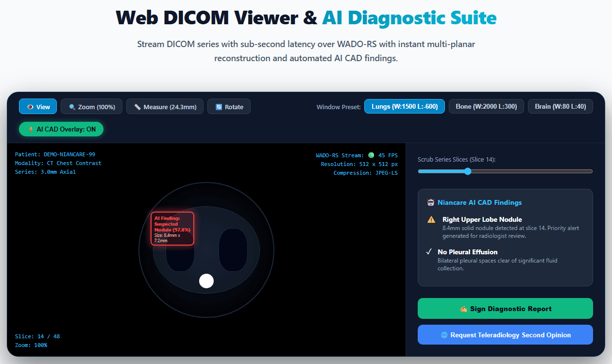Viewport: 612px width, 364px height.
Task: Click 'Web DICOM Viewer & AI Diagnostic Suite' title
Action: point(306,17)
